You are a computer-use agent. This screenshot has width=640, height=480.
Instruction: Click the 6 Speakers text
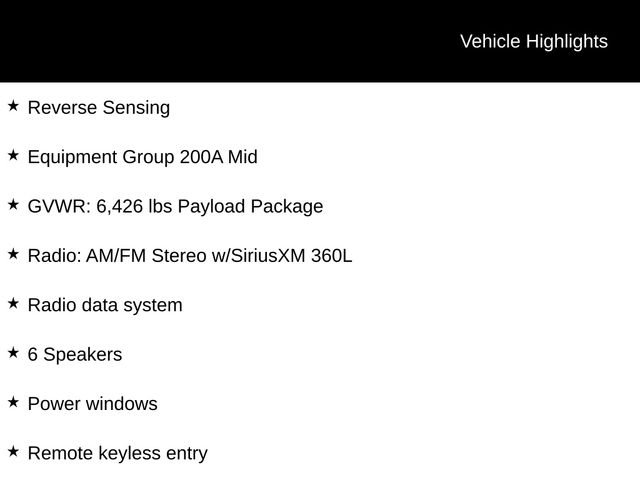point(75,355)
